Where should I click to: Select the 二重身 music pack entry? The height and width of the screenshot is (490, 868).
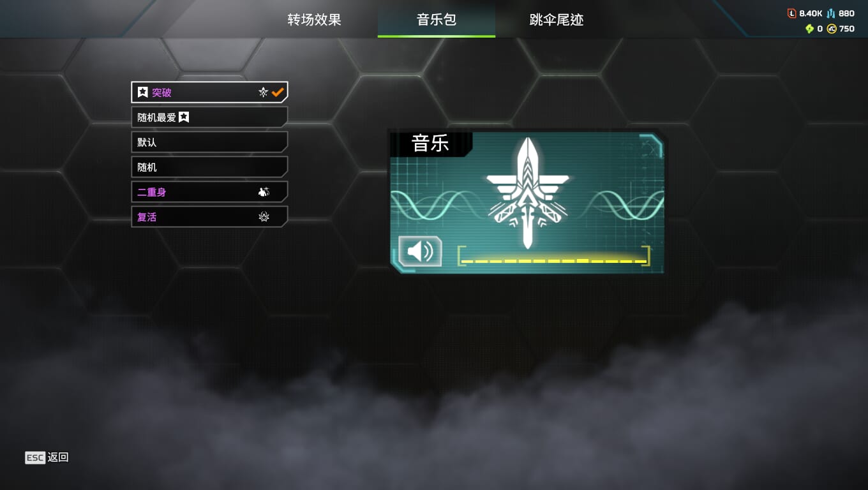point(209,192)
